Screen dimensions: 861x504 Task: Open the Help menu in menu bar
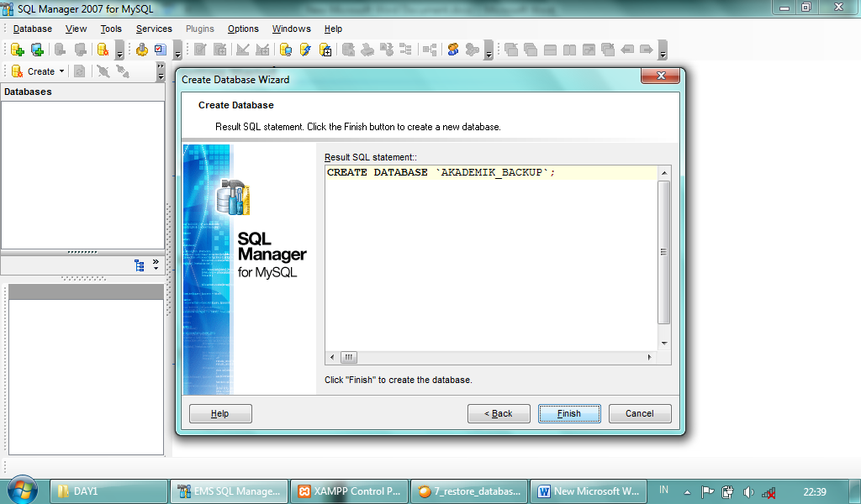pyautogui.click(x=333, y=29)
